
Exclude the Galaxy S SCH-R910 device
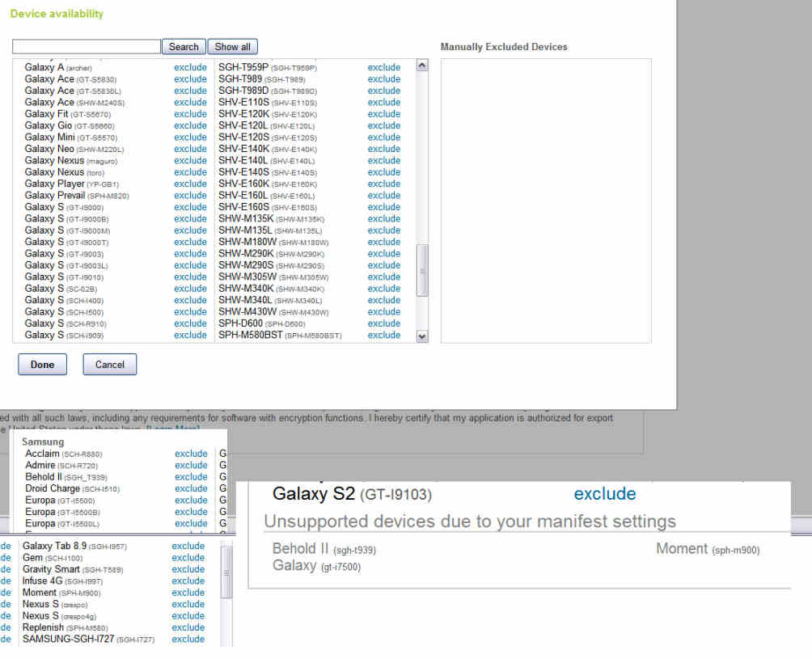[191, 323]
